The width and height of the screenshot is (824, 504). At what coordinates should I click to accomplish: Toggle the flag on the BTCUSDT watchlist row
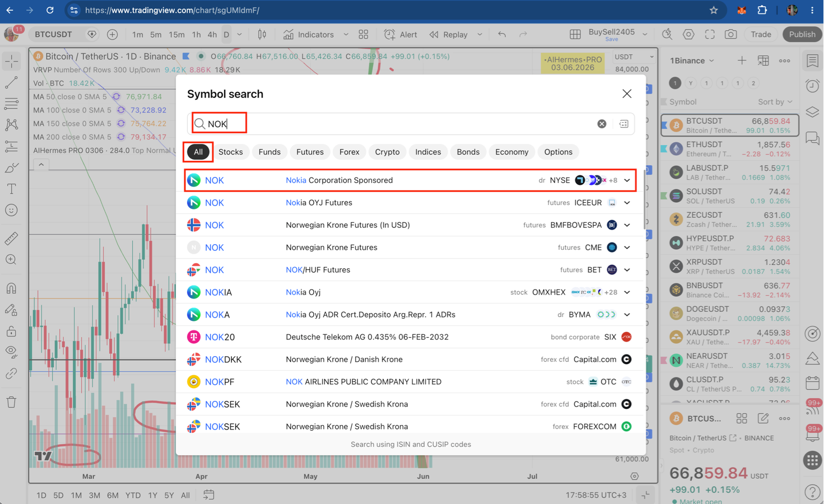[x=664, y=125]
